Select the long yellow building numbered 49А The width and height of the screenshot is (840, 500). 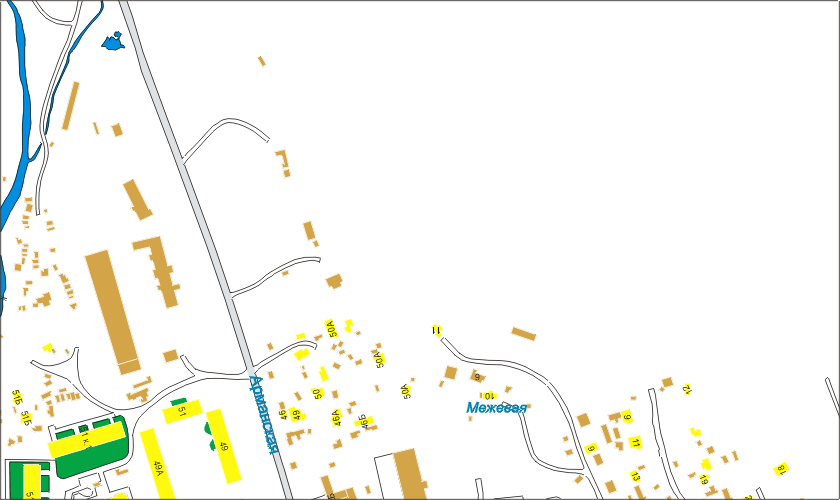coord(157,463)
